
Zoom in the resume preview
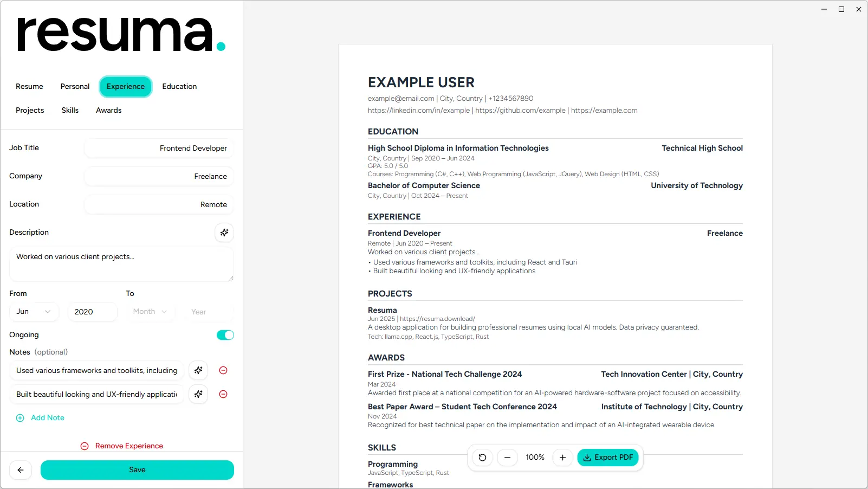pyautogui.click(x=562, y=458)
